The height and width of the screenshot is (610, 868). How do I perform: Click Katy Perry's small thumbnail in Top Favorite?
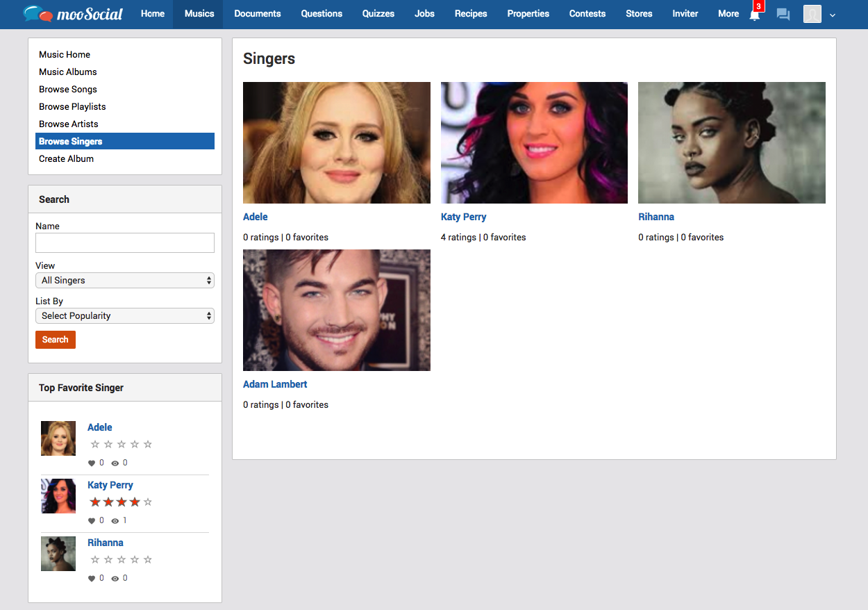coord(58,496)
